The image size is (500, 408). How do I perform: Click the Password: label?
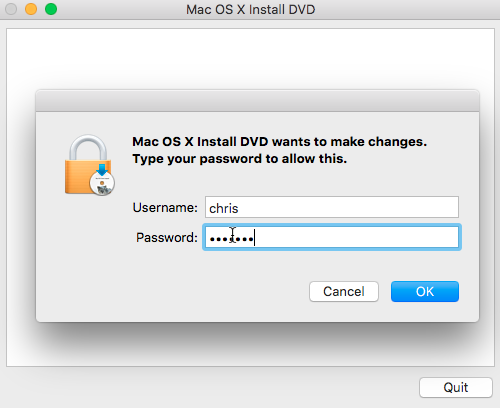point(167,238)
